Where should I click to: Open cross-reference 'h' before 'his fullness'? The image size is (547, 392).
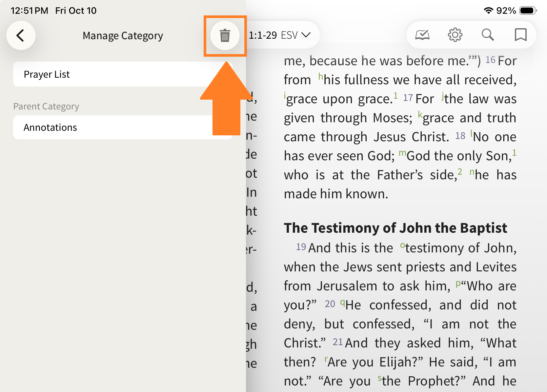(x=320, y=77)
